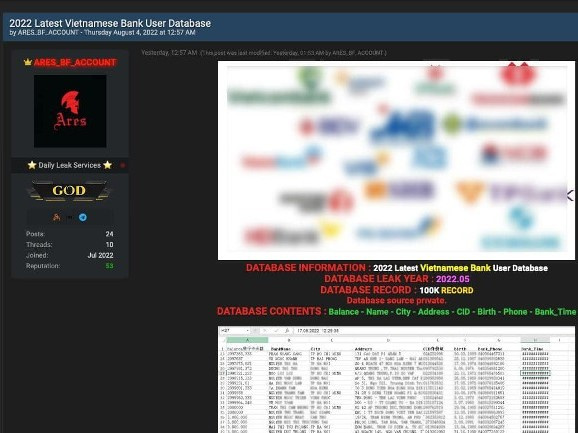This screenshot has width=578, height=433.
Task: Click the gold crown beside the username
Action: [28, 62]
